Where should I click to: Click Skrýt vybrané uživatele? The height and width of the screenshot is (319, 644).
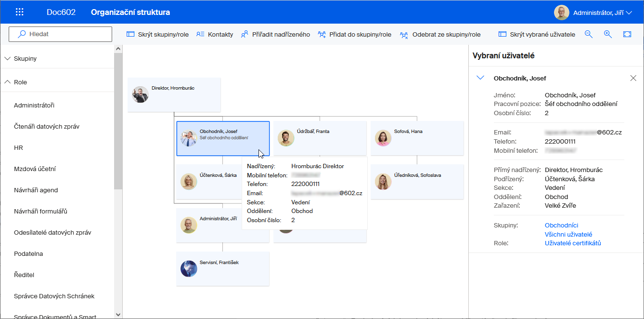(x=537, y=35)
